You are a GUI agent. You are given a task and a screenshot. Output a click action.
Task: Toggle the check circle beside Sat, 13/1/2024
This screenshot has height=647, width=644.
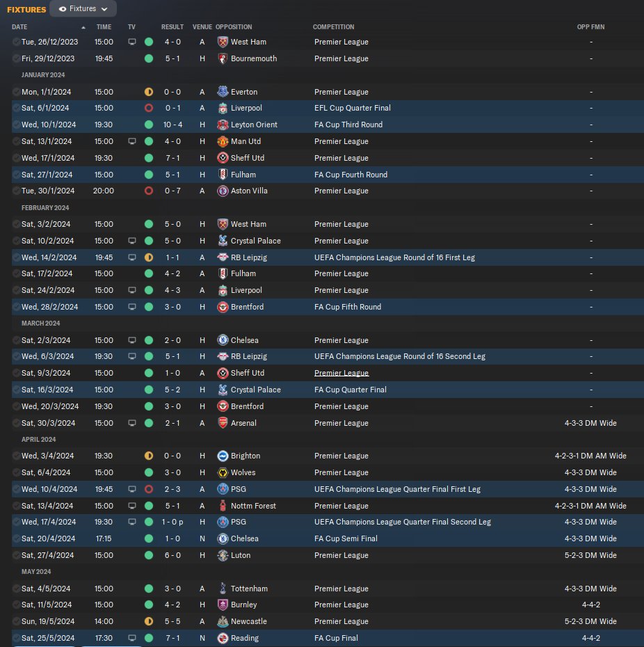pyautogui.click(x=16, y=141)
